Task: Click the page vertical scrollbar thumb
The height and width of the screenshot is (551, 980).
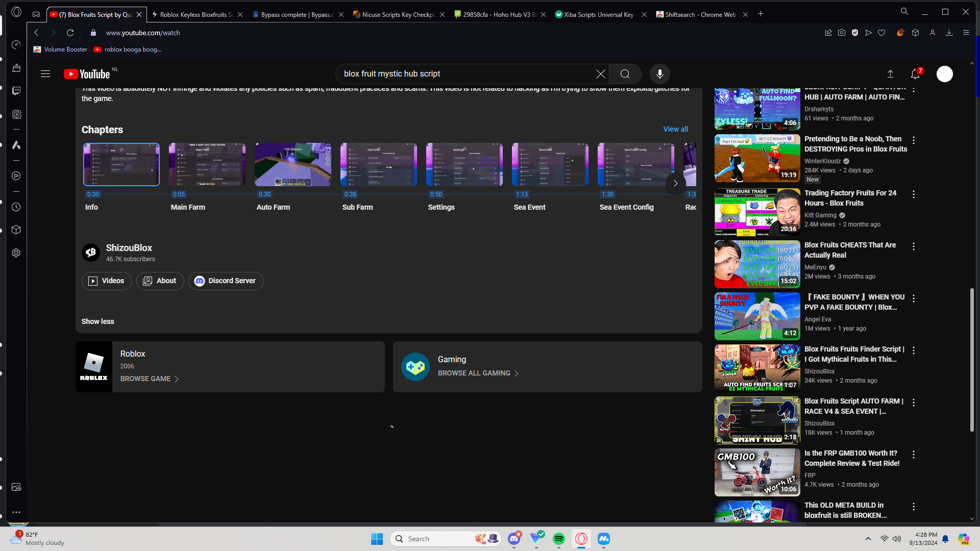Action: pyautogui.click(x=972, y=360)
